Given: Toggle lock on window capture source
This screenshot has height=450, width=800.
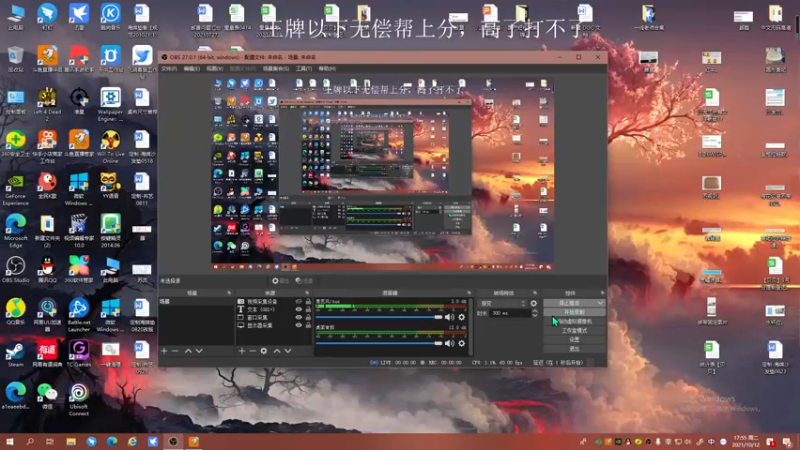Looking at the screenshot, I should (308, 317).
